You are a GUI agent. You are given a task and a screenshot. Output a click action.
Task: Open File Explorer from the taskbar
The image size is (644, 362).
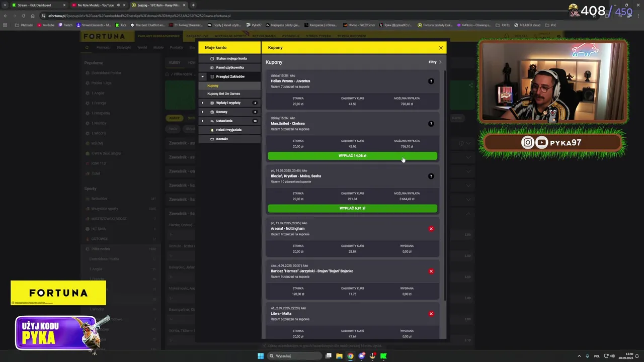click(x=339, y=356)
